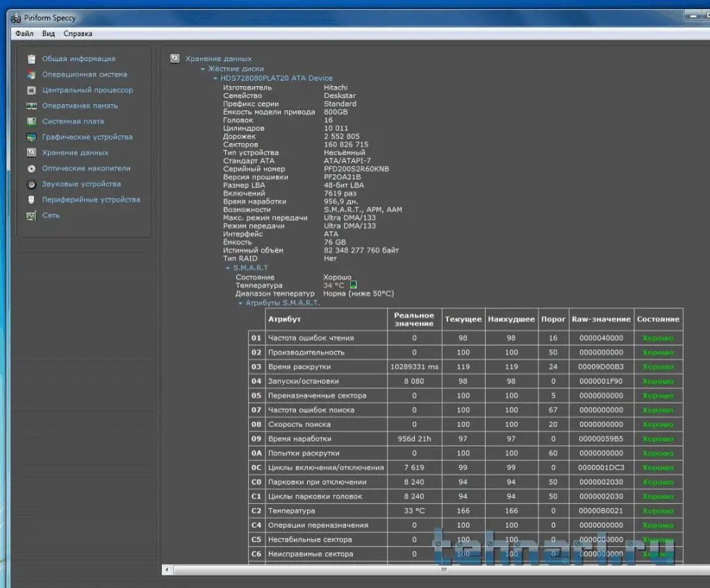Screen dimensions: 710x588
Task: Select the Сеть network icon
Action: tap(31, 216)
